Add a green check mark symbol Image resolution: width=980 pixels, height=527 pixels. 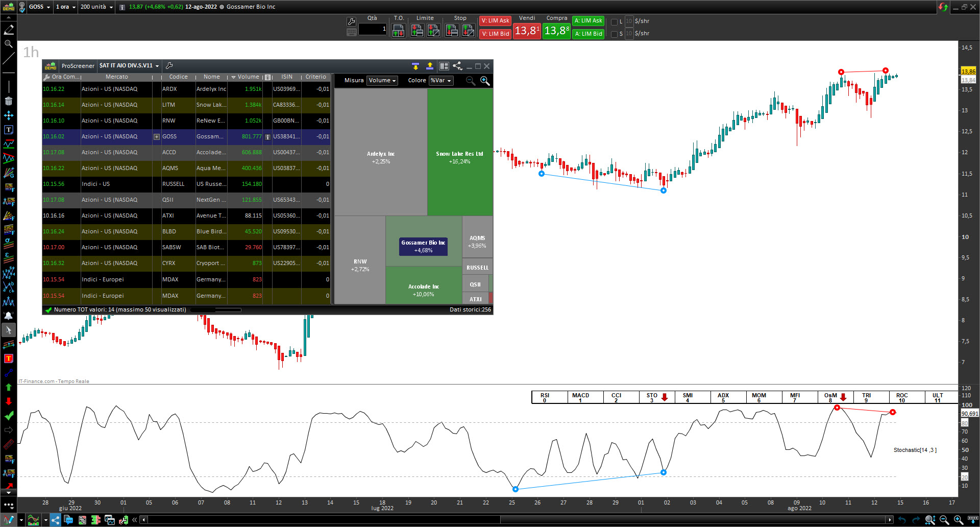coord(9,416)
